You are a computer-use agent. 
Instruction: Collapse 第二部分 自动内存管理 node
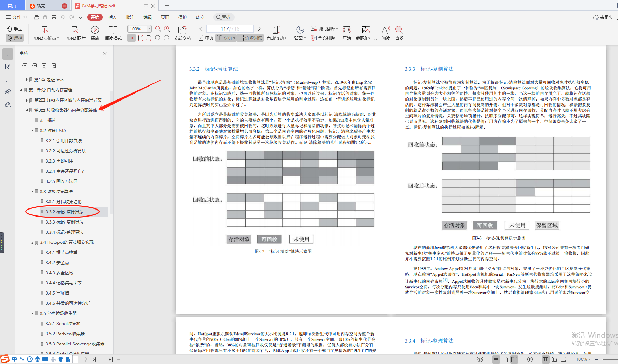tap(21, 90)
